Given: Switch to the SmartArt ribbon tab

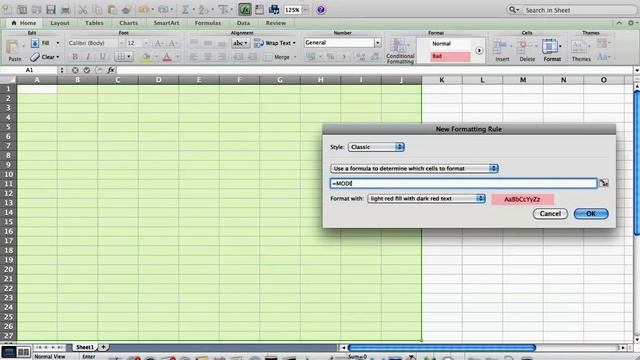Looking at the screenshot, I should [x=166, y=23].
